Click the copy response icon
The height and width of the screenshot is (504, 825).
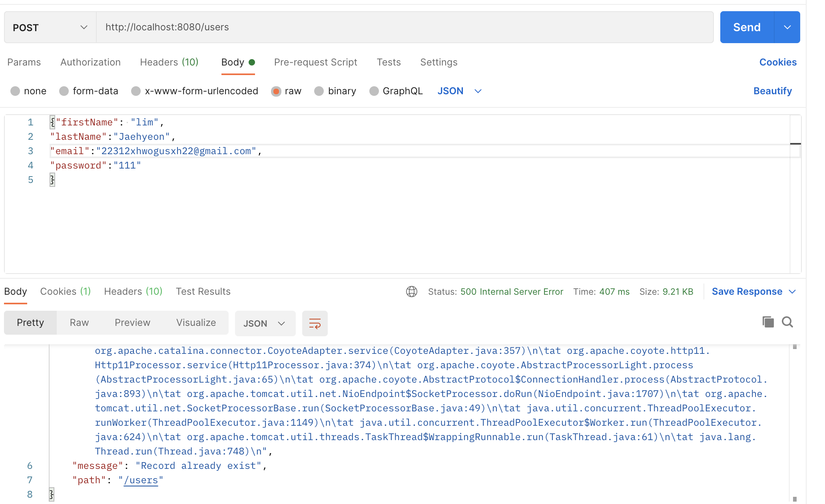[768, 322]
